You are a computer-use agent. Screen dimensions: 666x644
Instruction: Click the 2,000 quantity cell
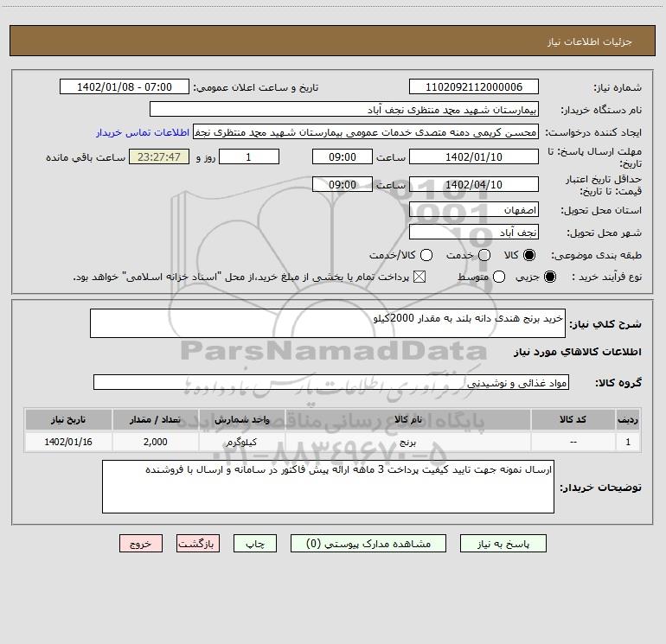(155, 442)
